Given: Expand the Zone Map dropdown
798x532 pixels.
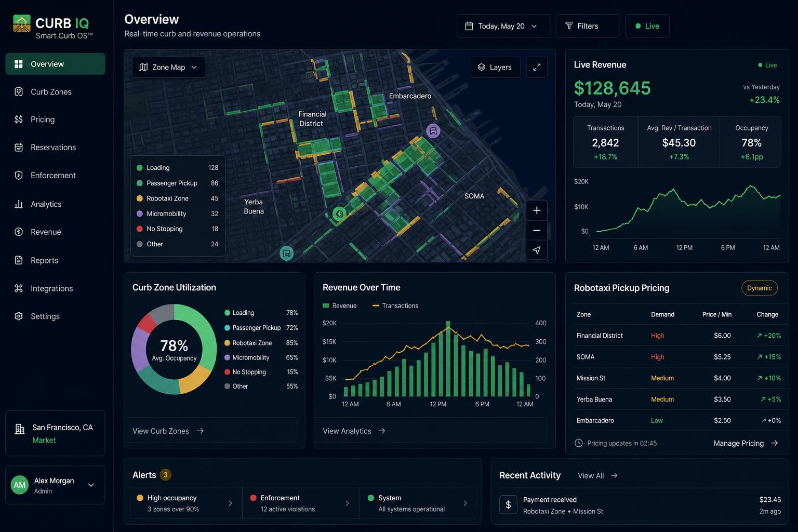Looking at the screenshot, I should (169, 67).
